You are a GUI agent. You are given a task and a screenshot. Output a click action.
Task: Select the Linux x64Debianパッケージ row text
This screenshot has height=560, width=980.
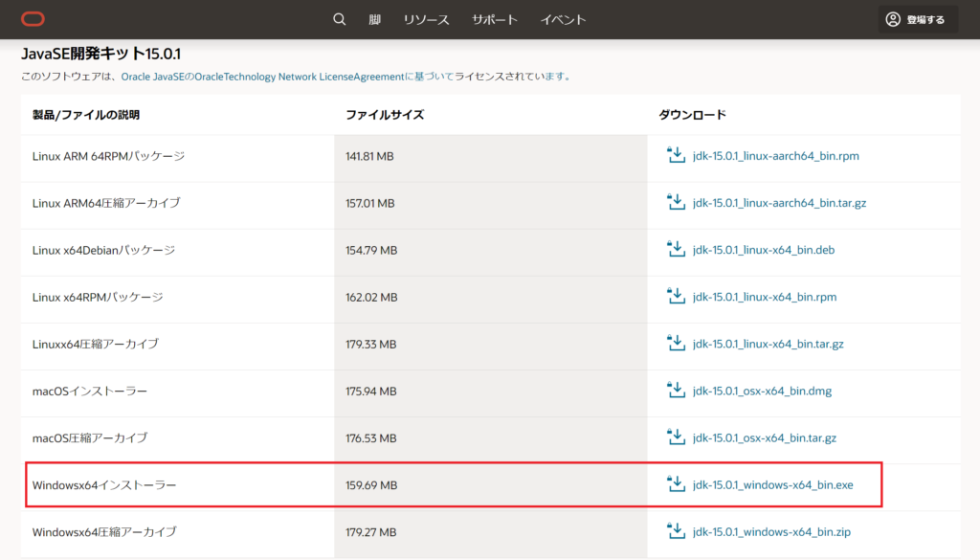click(x=103, y=250)
